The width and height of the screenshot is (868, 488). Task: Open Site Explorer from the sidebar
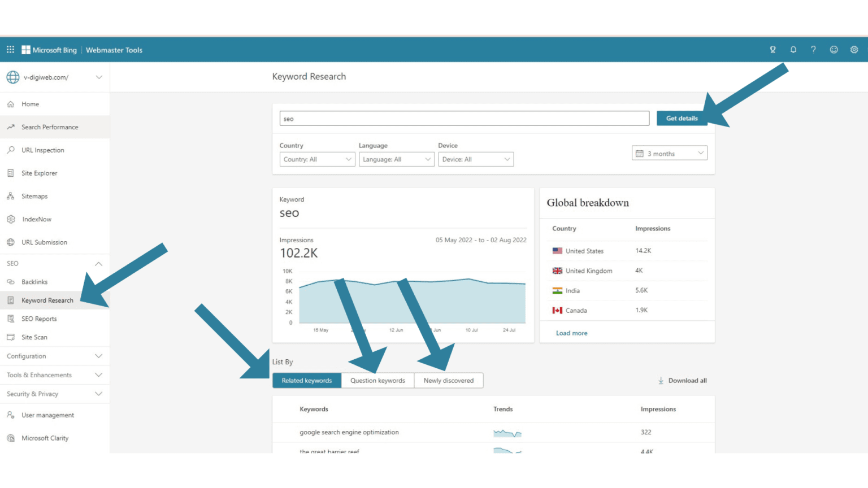39,173
